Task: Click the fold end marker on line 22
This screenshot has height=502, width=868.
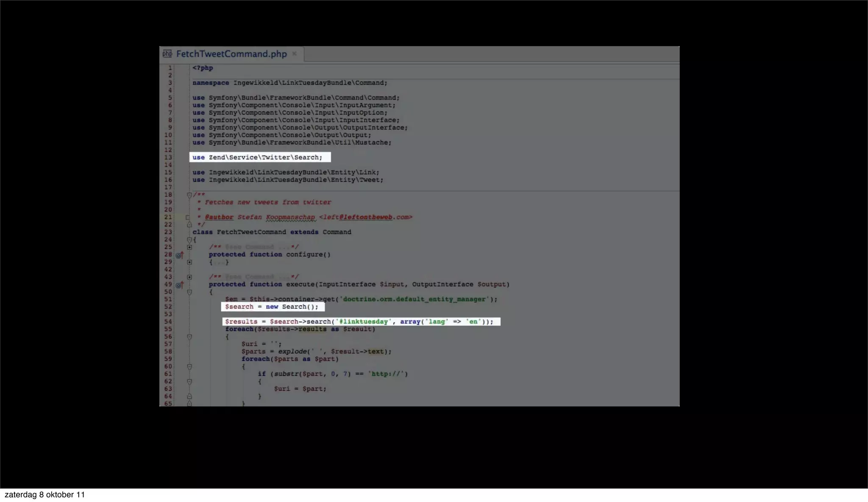Action: [x=189, y=225]
